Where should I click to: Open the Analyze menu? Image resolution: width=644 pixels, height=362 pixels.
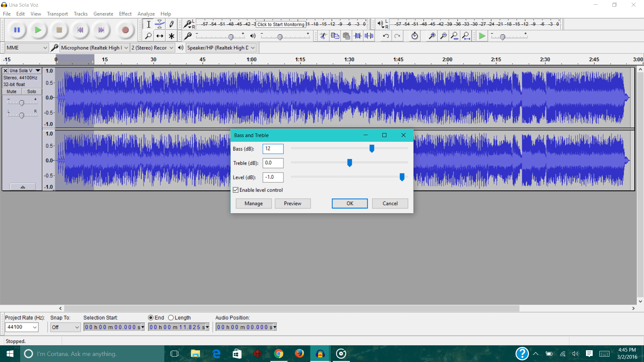pyautogui.click(x=146, y=14)
